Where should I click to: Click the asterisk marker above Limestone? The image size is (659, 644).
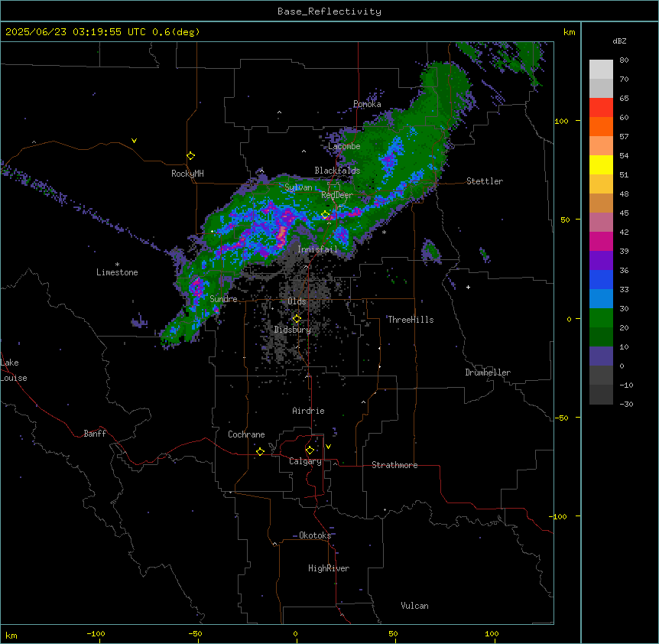click(x=117, y=264)
